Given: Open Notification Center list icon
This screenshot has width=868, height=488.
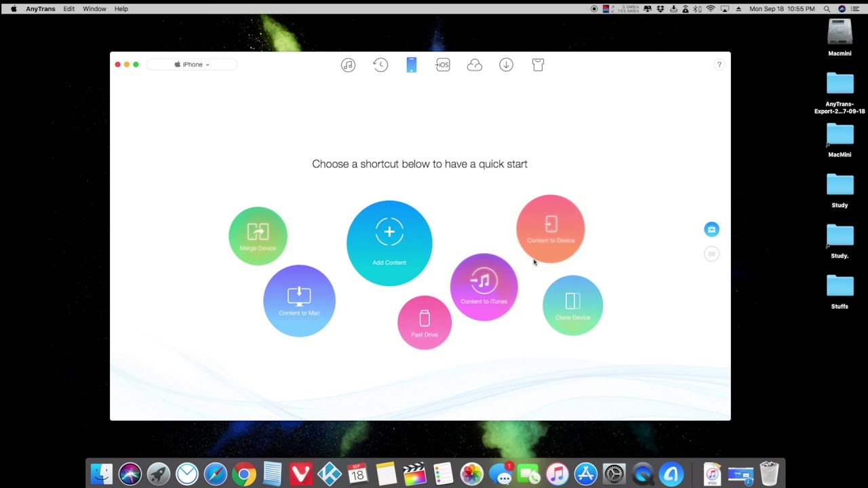Looking at the screenshot, I should (x=856, y=9).
